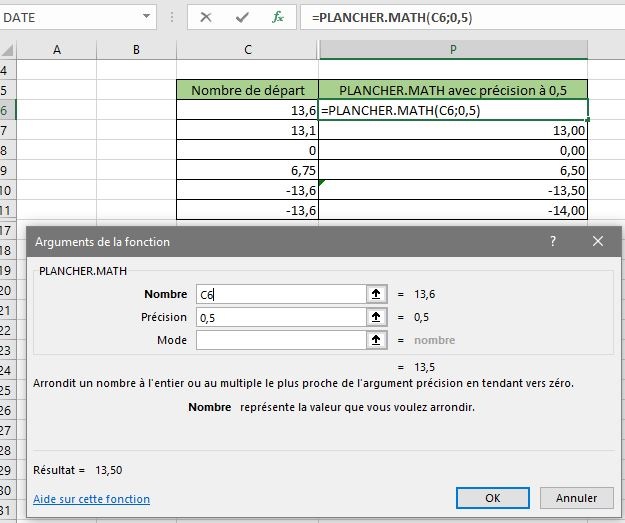Click the Insert Function fx icon
The height and width of the screenshot is (523, 625).
[278, 18]
